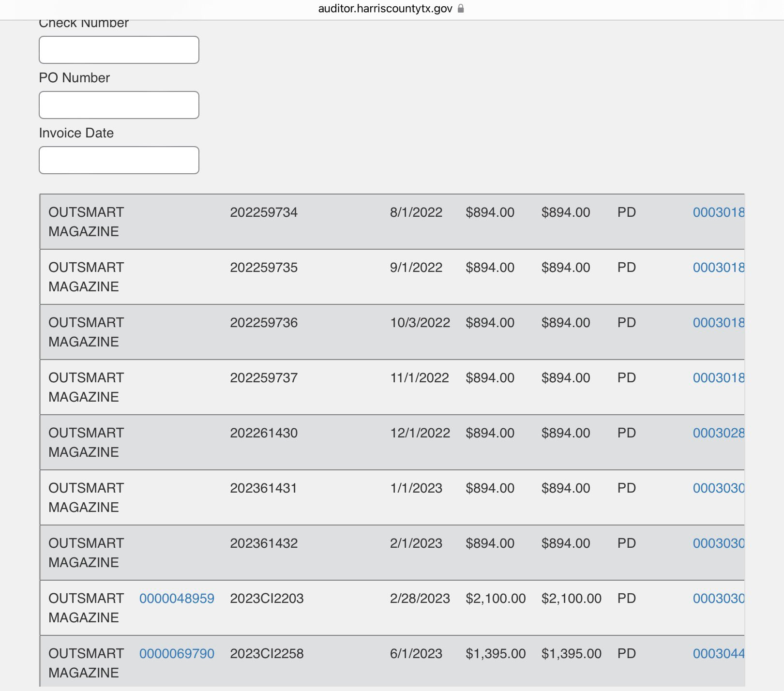
Task: Open link 0000048959 in the 2/28/2023 row
Action: tap(177, 599)
